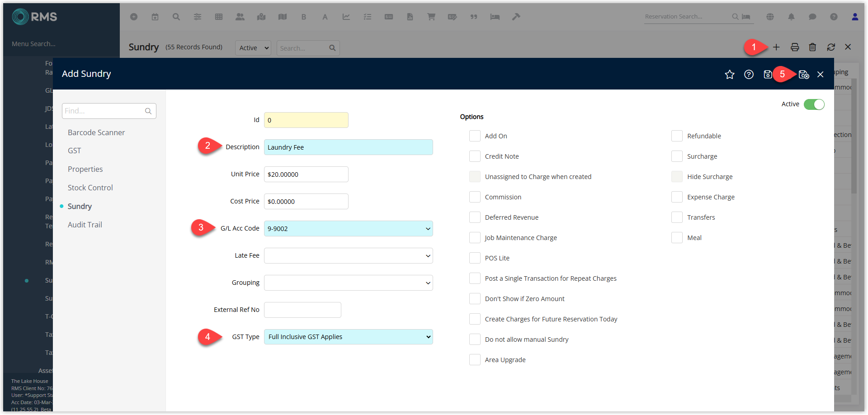Open the GST Type dropdown
This screenshot has height=415, width=868.
click(348, 337)
